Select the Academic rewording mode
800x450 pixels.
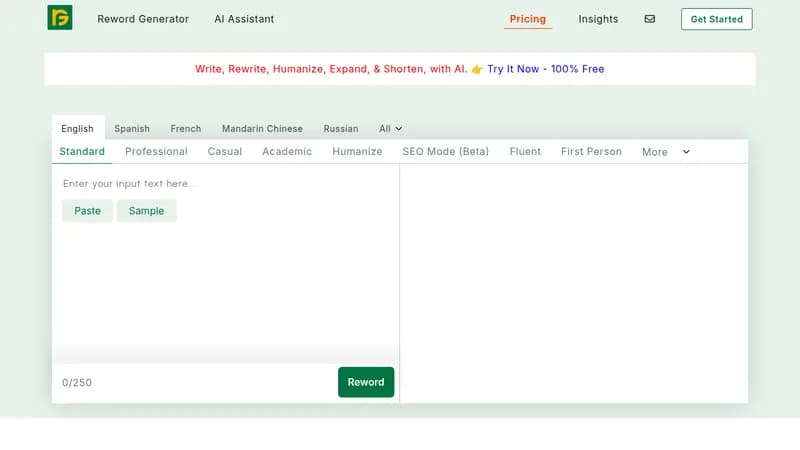pos(287,152)
